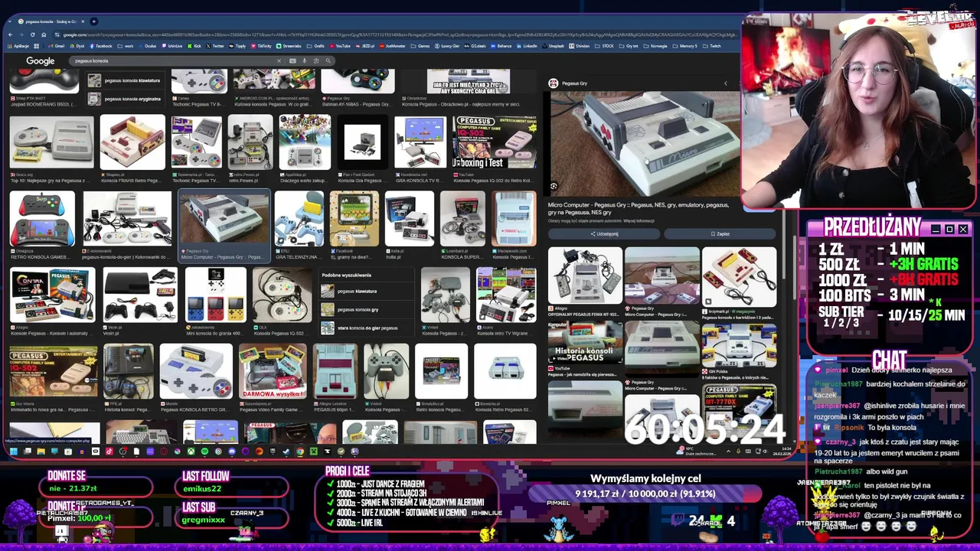The image size is (980, 551).
Task: Open Chrome from the taskbar
Action: tap(300, 452)
